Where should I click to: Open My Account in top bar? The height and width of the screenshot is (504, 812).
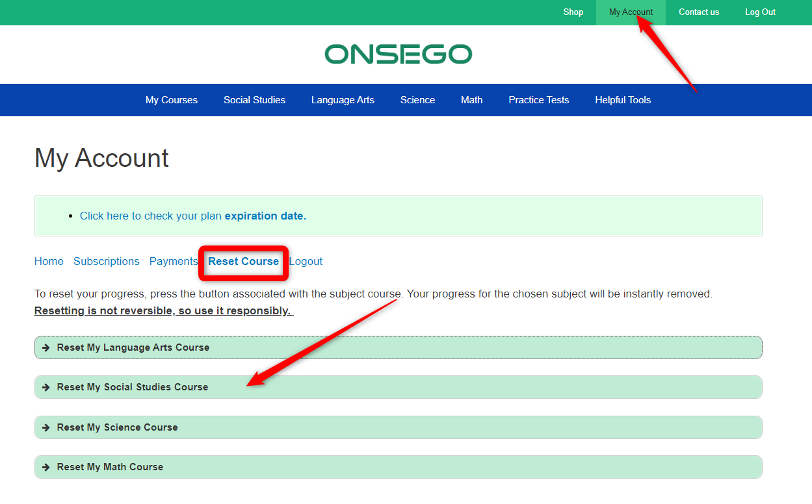pyautogui.click(x=631, y=12)
